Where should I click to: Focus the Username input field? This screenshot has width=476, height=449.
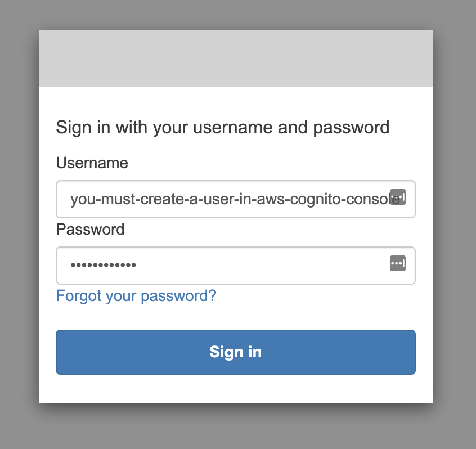pyautogui.click(x=225, y=199)
